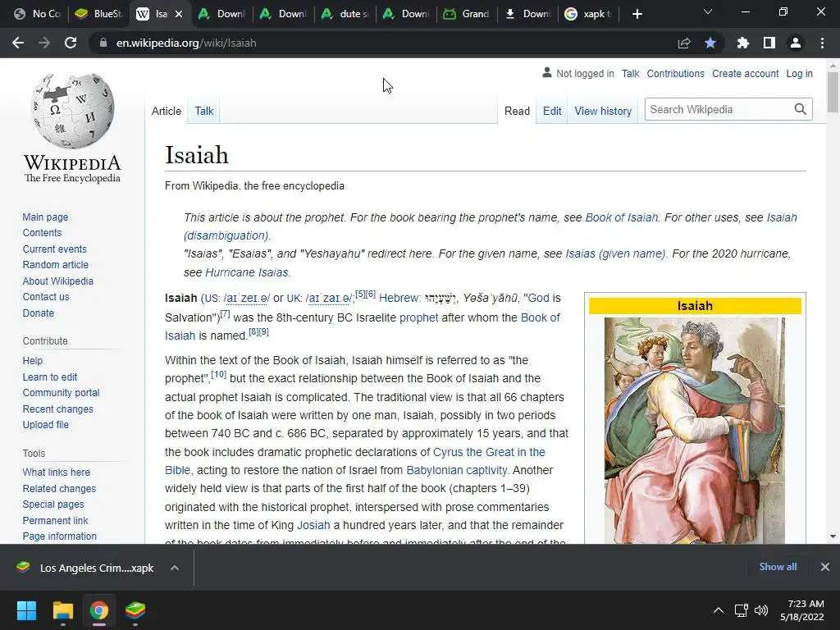Viewport: 840px width, 630px height.
Task: Click the Wikipedia globe logo
Action: [x=72, y=111]
